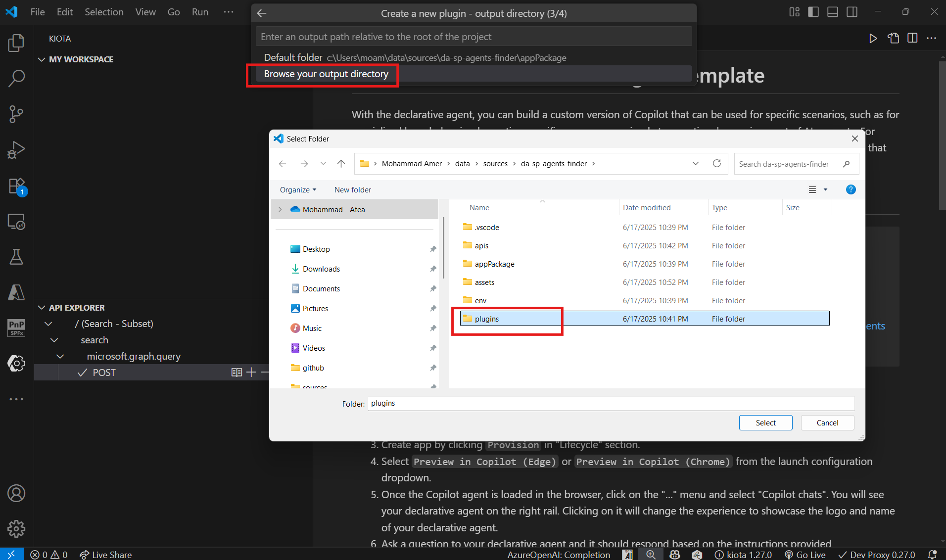946x560 pixels.
Task: Open the Edit menu
Action: tap(65, 12)
